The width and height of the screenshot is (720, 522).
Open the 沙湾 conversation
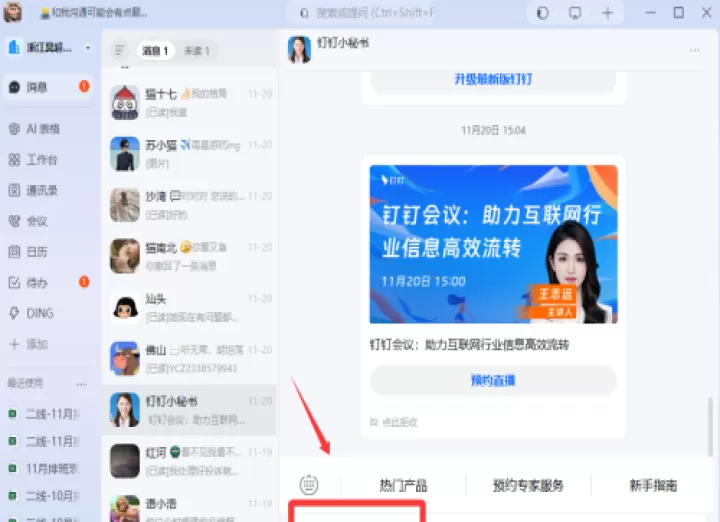click(x=189, y=205)
